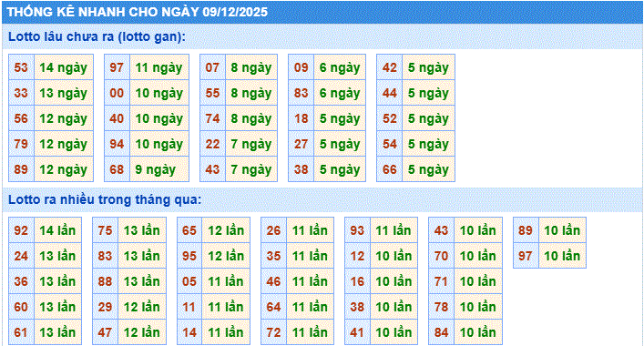Select the heading 'Lotto ra nhiều trong tháng qua:'
This screenshot has width=644, height=346.
pyautogui.click(x=105, y=200)
